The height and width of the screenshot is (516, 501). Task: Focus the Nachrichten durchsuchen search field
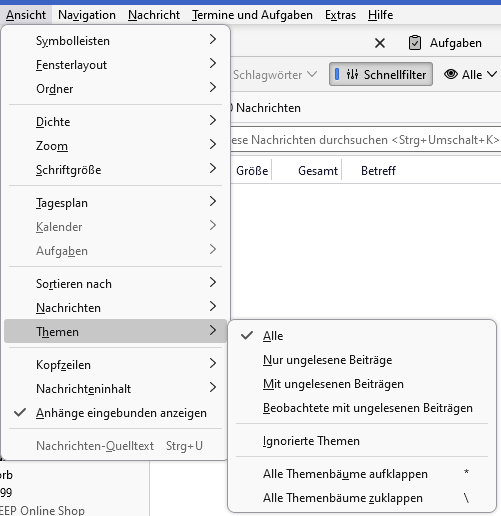click(366, 140)
